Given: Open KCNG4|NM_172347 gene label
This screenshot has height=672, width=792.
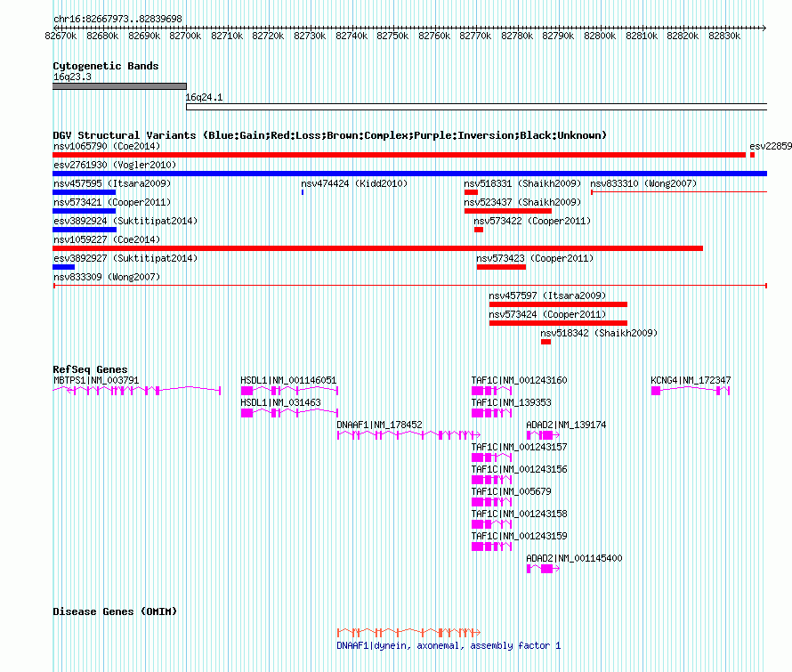Looking at the screenshot, I should [x=691, y=380].
